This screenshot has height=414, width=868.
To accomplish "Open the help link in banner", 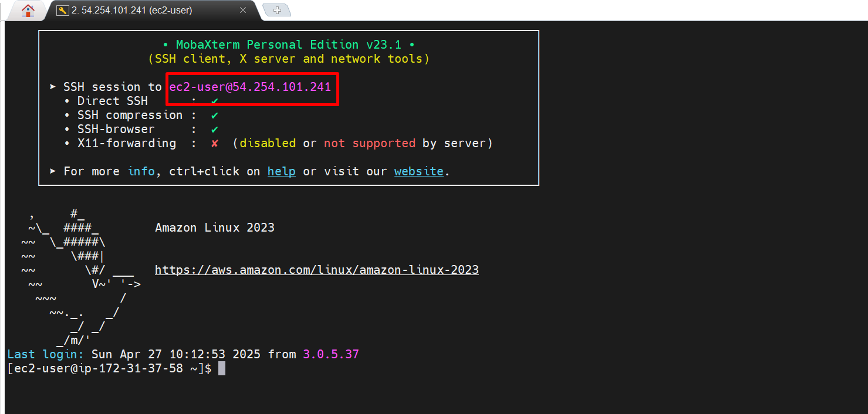I will [x=282, y=171].
